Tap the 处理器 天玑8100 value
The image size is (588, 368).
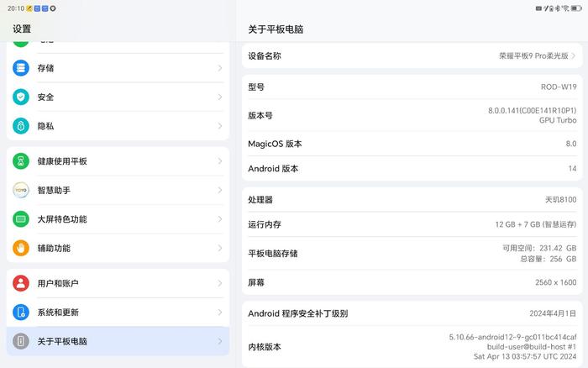[560, 200]
